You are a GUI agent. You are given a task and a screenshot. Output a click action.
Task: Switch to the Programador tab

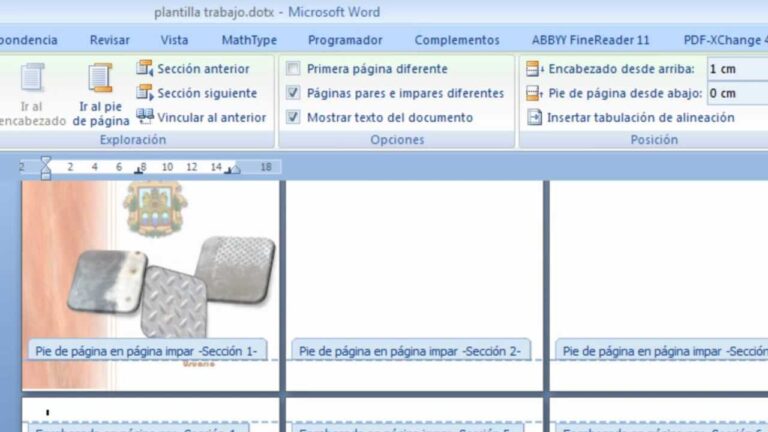(x=345, y=40)
